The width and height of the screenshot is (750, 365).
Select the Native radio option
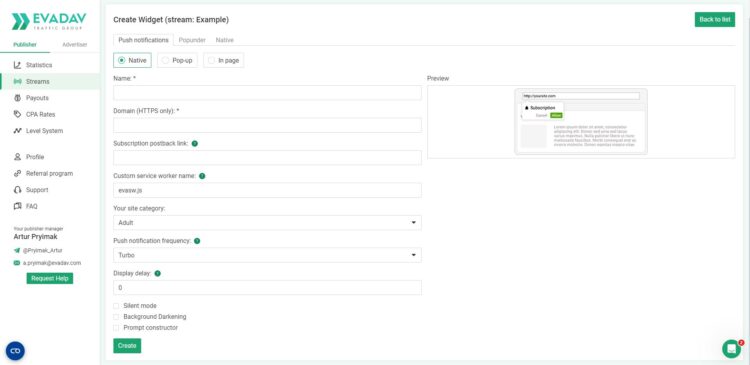coord(132,60)
